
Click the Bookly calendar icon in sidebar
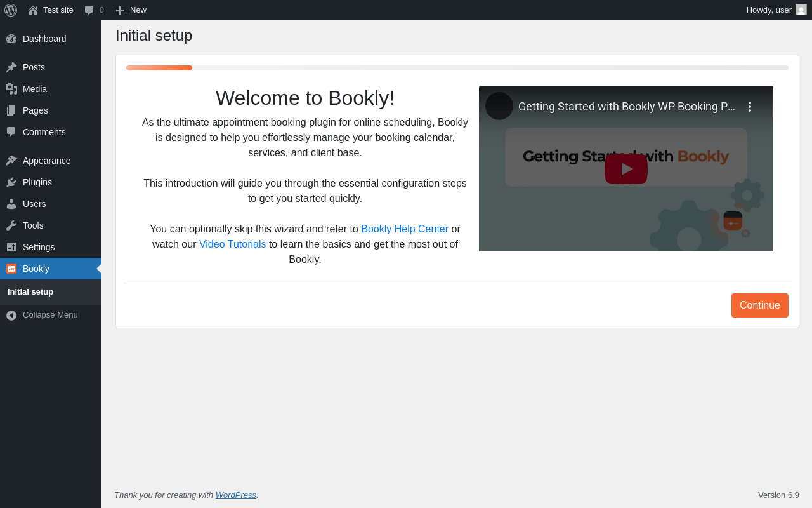click(x=11, y=269)
